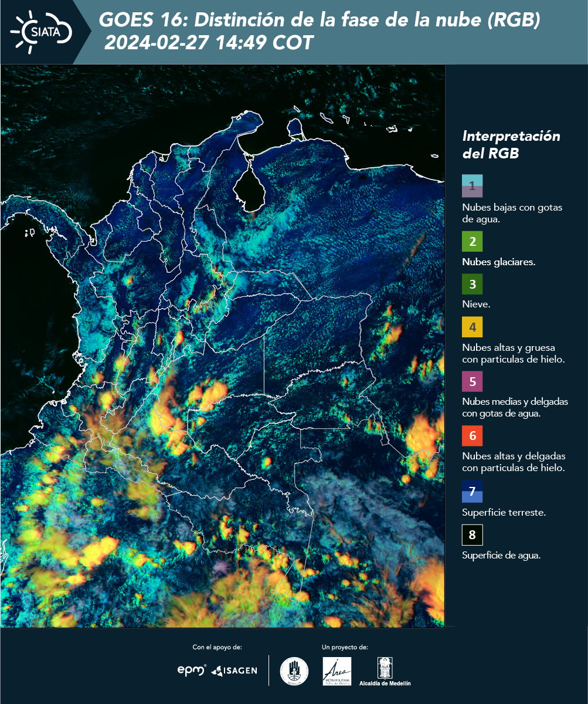Select the magenta legend swatch number 5
588x704 pixels.
(472, 381)
